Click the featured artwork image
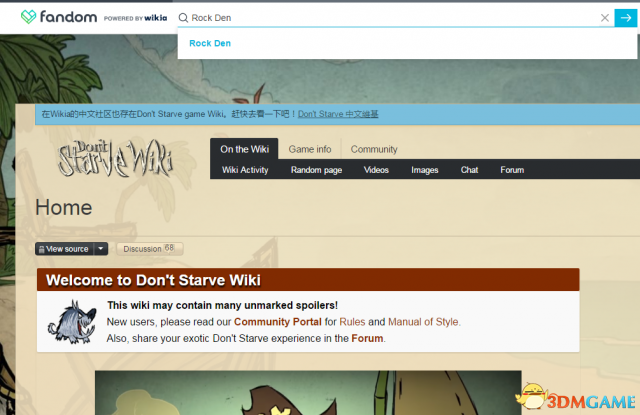 pyautogui.click(x=308, y=393)
